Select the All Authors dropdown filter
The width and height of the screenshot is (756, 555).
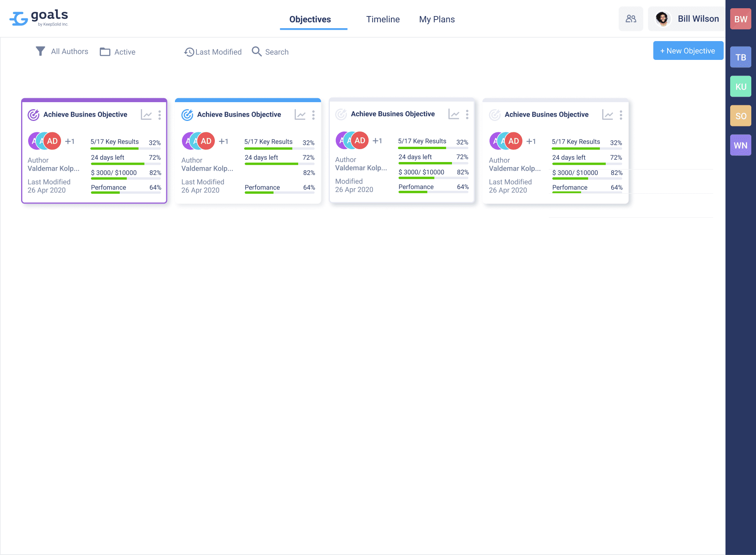62,52
